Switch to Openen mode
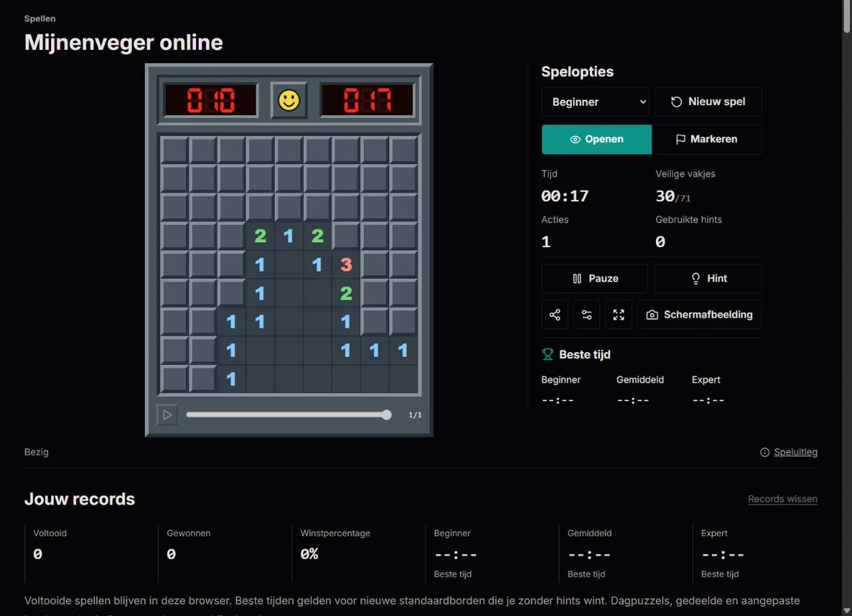The height and width of the screenshot is (616, 852). pyautogui.click(x=596, y=140)
